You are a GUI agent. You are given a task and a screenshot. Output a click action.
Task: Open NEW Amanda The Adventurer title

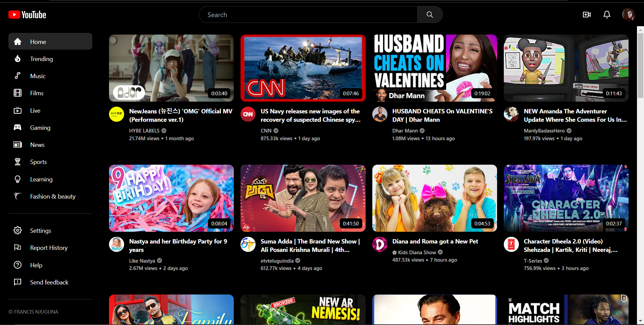pos(575,115)
